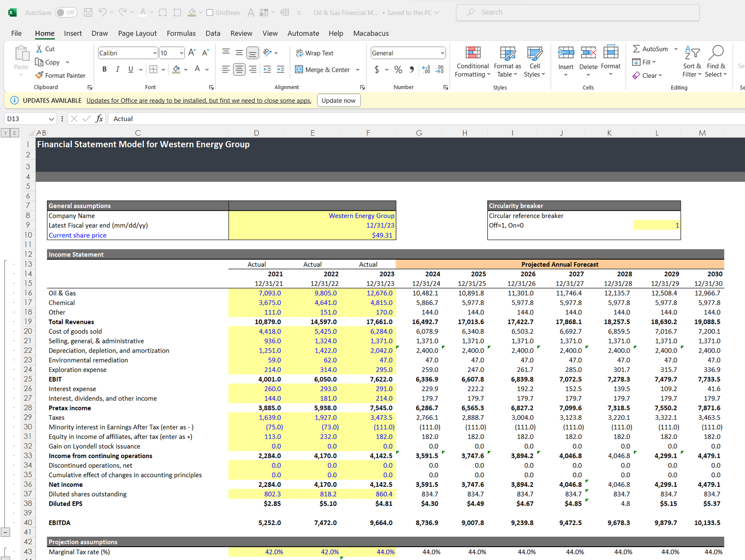Apply Bold formatting to cell
The image size is (745, 560).
pyautogui.click(x=104, y=69)
